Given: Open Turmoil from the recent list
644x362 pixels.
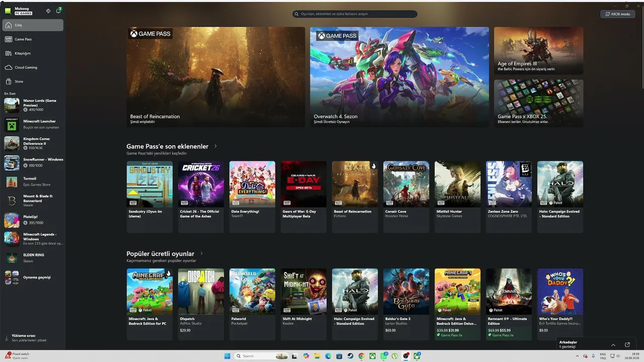Looking at the screenshot, I should [x=34, y=182].
